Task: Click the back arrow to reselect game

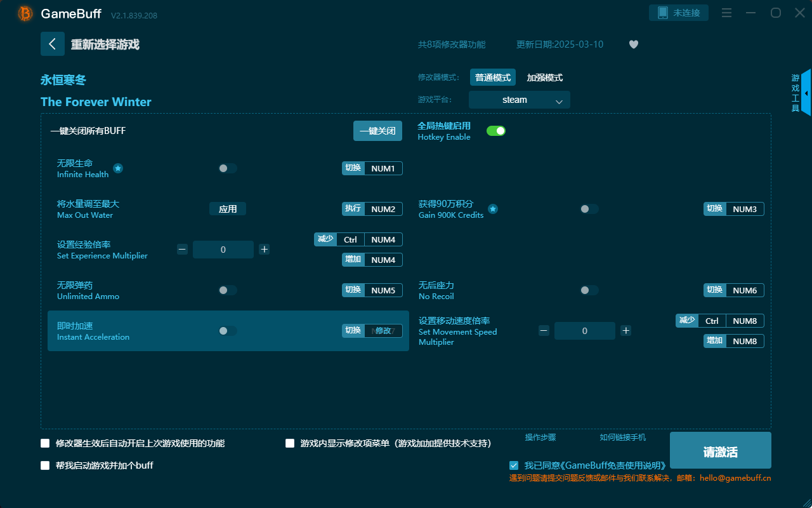Action: (x=53, y=43)
